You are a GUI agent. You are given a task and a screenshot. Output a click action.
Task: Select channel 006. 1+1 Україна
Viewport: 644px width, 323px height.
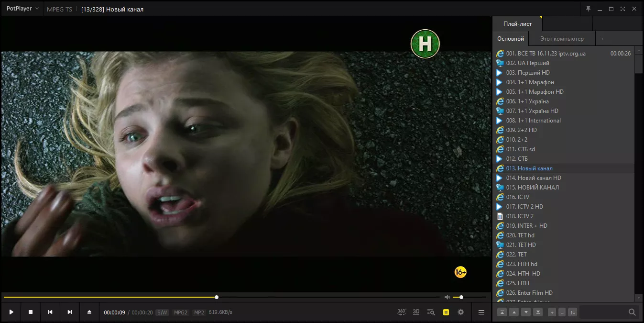point(564,101)
